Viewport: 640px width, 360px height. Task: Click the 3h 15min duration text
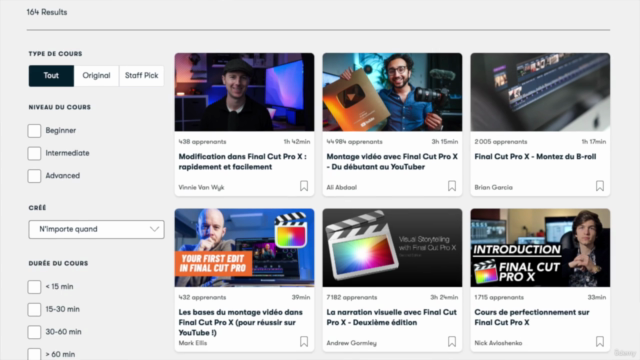click(x=445, y=142)
